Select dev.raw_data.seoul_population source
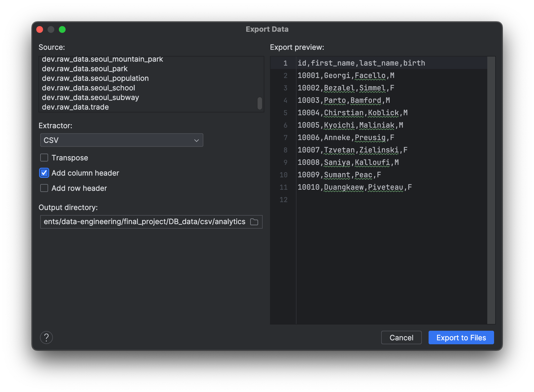Screen dimensions: 534x392 pyautogui.click(x=95, y=78)
